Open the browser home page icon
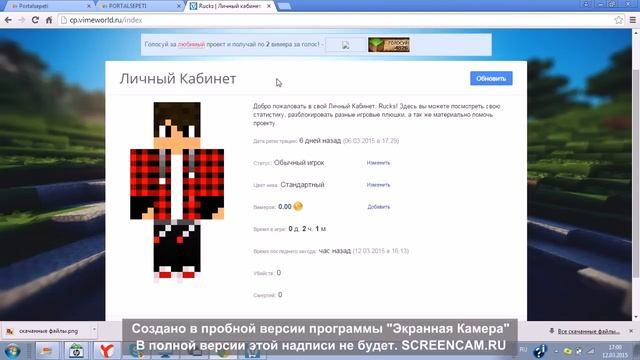This screenshot has width=640, height=360. click(49, 20)
